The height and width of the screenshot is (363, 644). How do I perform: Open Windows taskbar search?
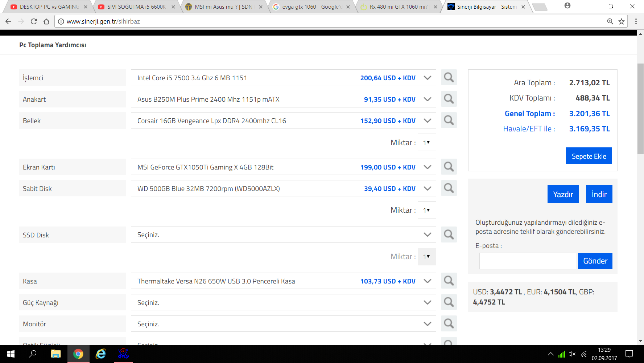coord(33,354)
